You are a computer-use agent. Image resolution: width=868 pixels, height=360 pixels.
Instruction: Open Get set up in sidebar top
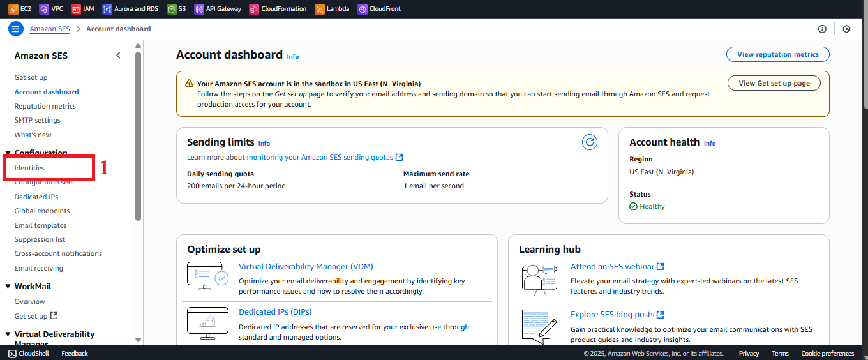31,77
